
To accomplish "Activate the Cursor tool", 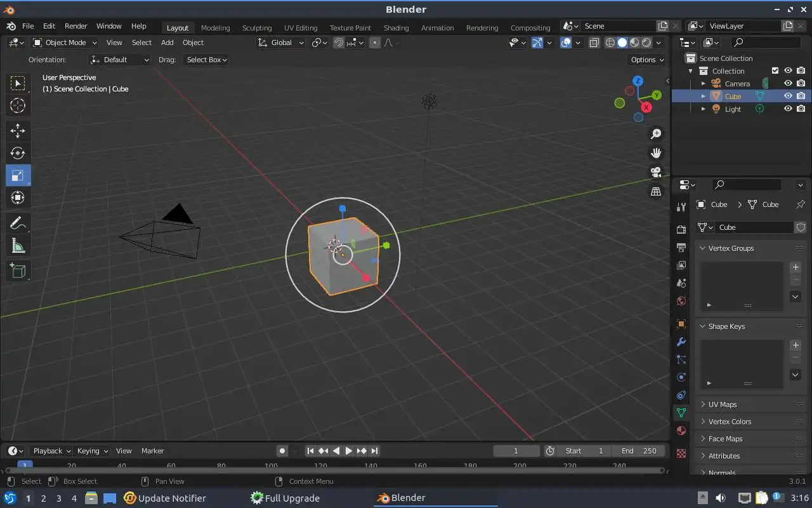I will coord(18,105).
